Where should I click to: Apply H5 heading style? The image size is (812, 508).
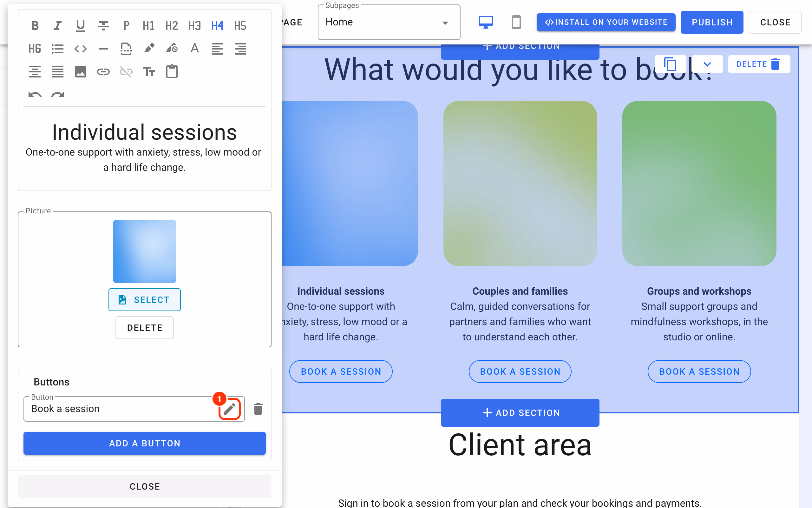click(x=240, y=25)
